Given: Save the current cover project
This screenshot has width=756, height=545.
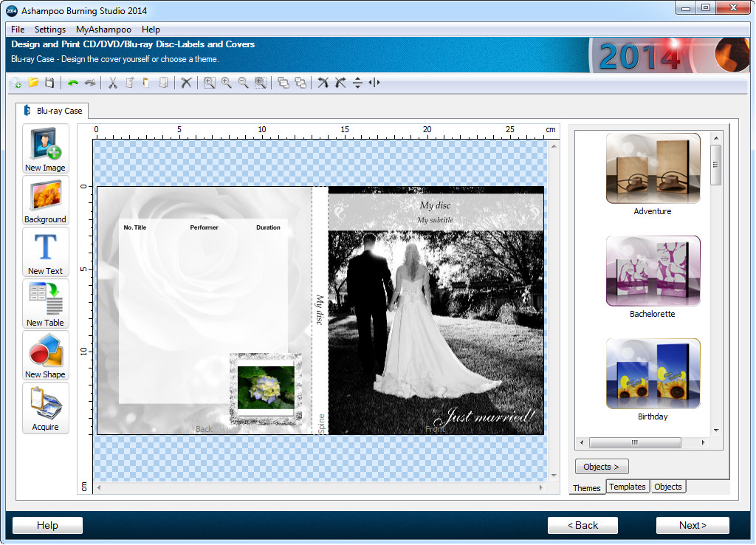Looking at the screenshot, I should pos(49,83).
